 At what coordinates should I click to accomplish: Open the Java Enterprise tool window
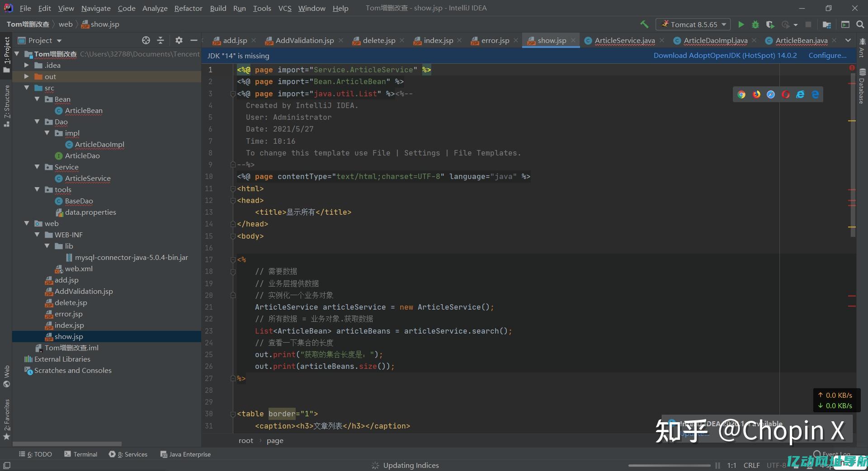pos(185,454)
